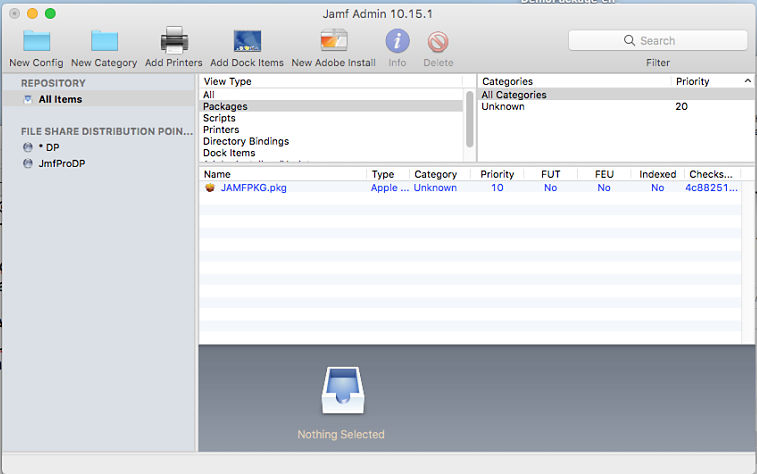Select All Categories row

point(616,95)
